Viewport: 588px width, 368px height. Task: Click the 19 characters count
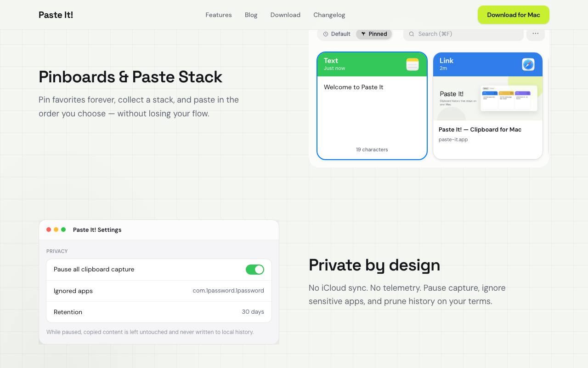coord(372,149)
